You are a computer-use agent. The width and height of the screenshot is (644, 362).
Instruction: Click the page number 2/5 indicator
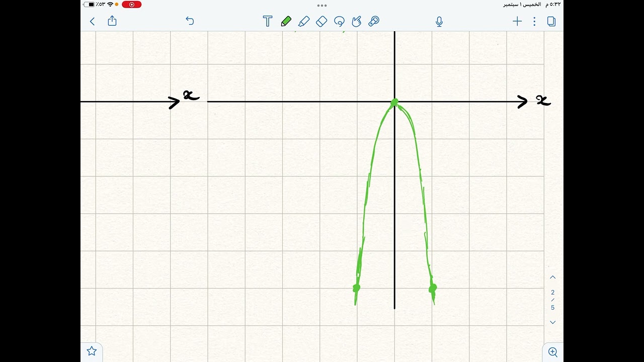coord(552,300)
